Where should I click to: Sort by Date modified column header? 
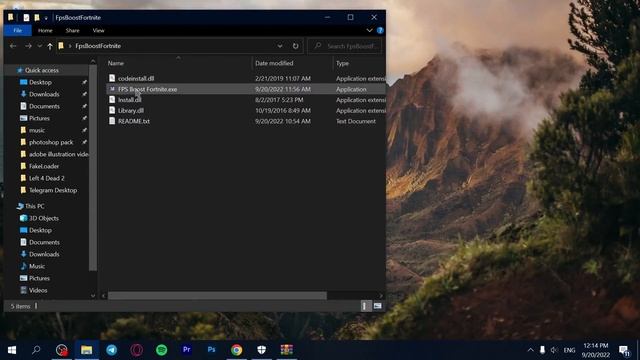click(274, 63)
